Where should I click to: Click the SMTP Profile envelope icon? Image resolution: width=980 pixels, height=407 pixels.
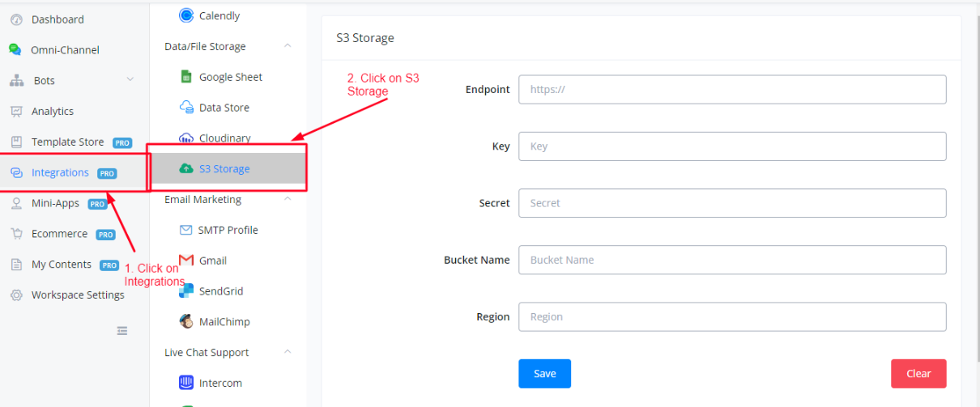pos(186,230)
